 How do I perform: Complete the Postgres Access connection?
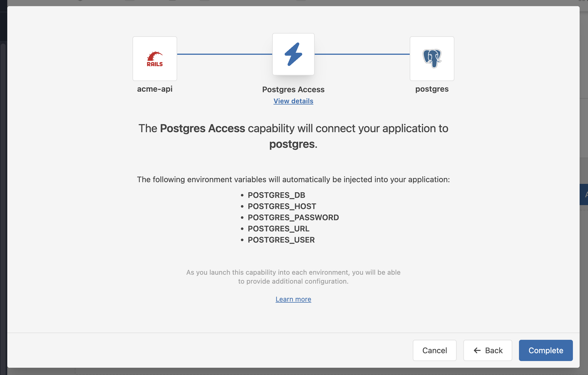[x=546, y=350]
